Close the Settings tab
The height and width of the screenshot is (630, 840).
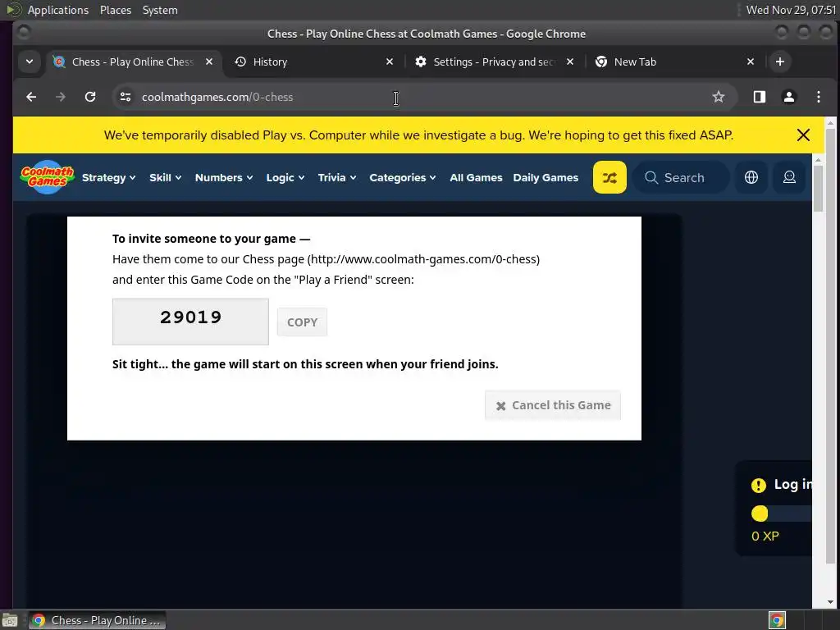[x=570, y=62]
